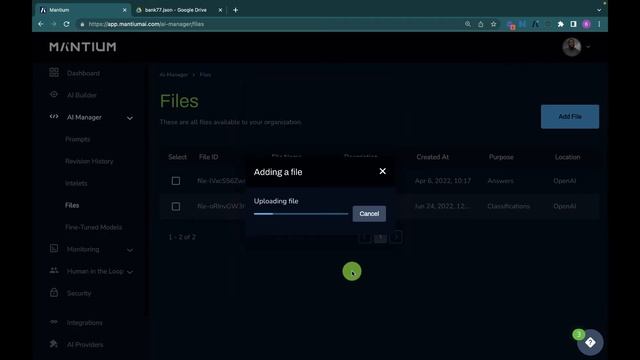This screenshot has height=360, width=640.
Task: Open the help widget icon
Action: click(x=590, y=342)
